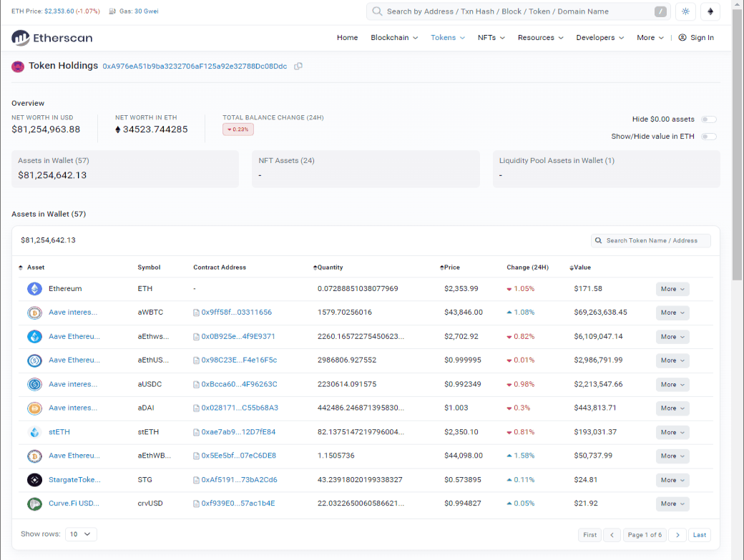744x560 pixels.
Task: Open the Tokens dropdown menu
Action: tap(448, 37)
